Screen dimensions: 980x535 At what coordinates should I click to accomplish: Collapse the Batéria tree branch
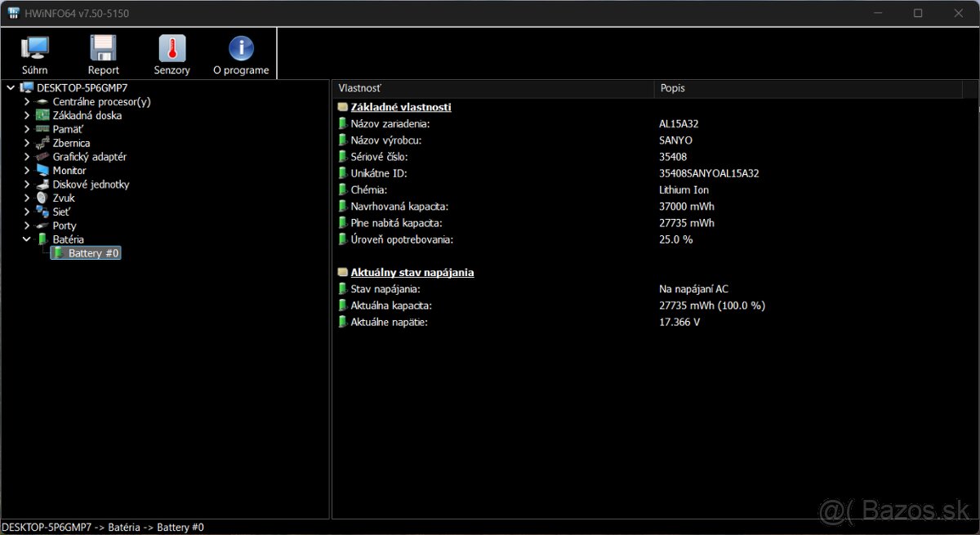click(x=25, y=239)
